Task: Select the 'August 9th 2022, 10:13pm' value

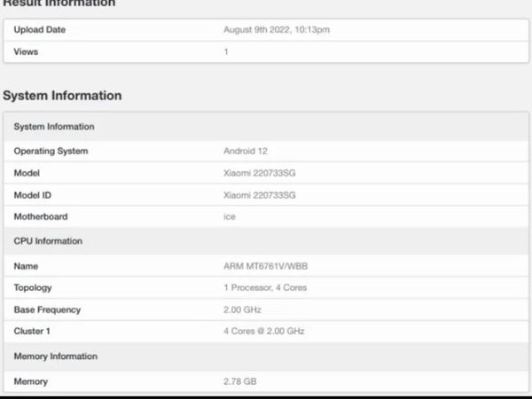Action: pos(277,29)
